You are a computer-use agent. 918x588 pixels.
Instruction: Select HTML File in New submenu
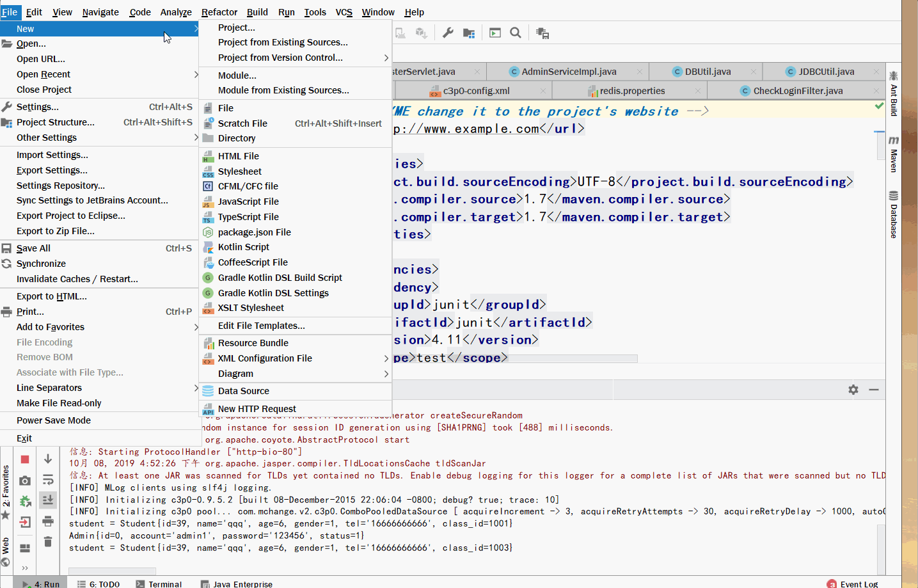[295, 156]
